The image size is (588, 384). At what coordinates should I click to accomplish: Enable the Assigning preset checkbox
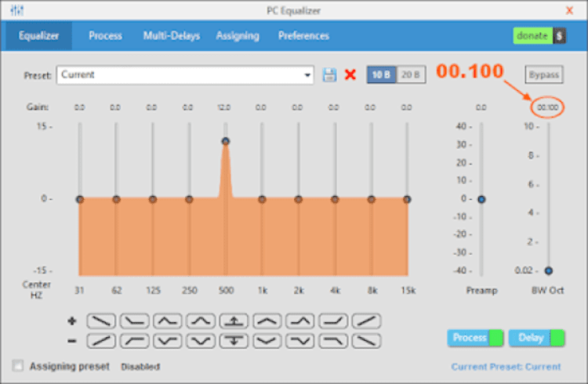[17, 366]
